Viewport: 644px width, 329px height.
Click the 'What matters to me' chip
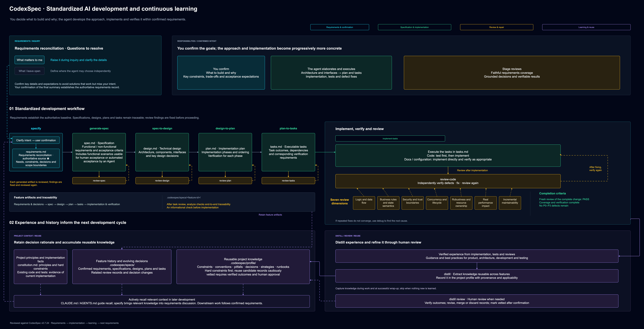tap(30, 60)
